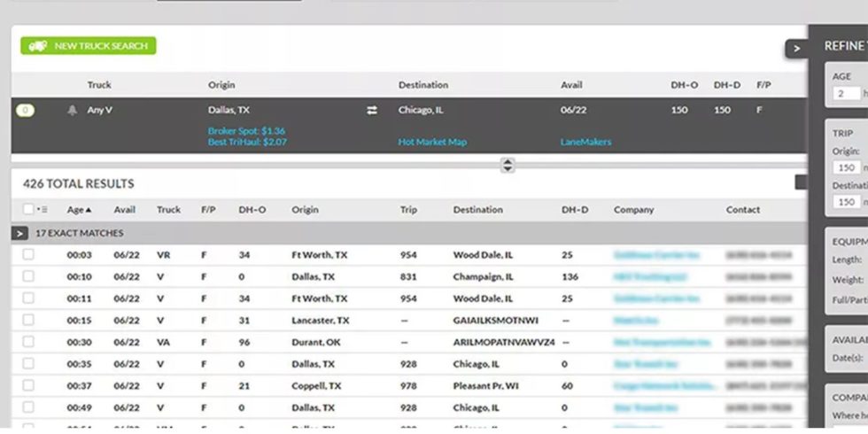Check the box for the 00:03 Ft Worth row
868x434 pixels.
tap(28, 255)
